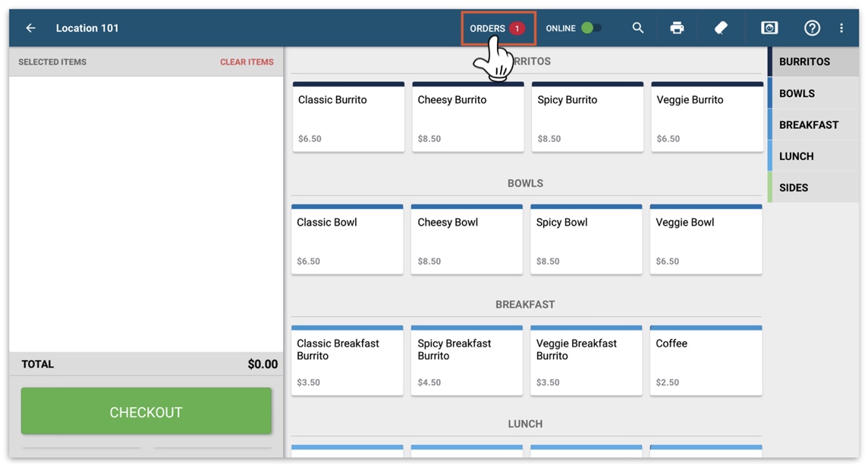Click the red orders count badge
The image size is (868, 470).
(x=517, y=27)
